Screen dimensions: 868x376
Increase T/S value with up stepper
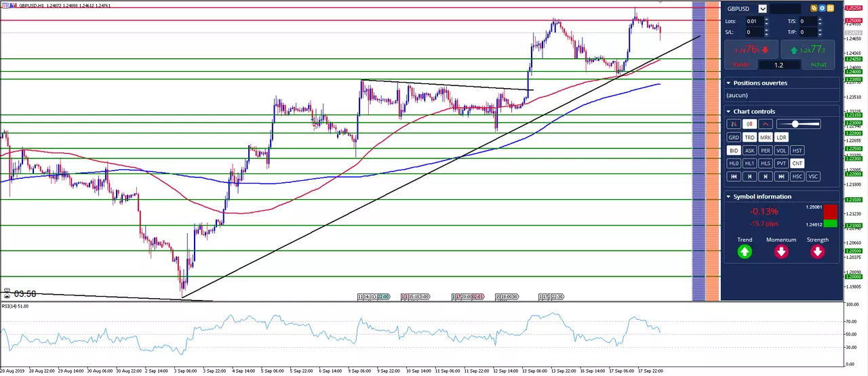[820, 19]
